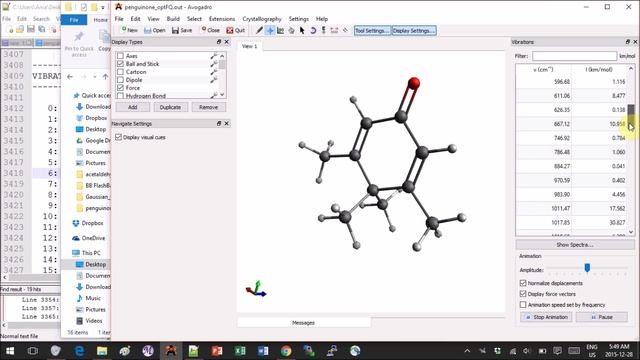The height and width of the screenshot is (360, 640).
Task: Click vibrations table scrollbar down arrow
Action: click(631, 232)
